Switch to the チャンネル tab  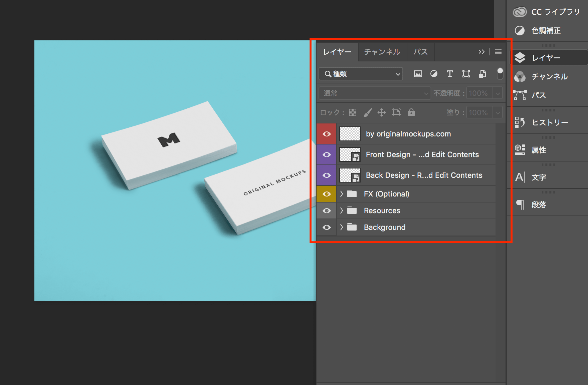coord(382,52)
